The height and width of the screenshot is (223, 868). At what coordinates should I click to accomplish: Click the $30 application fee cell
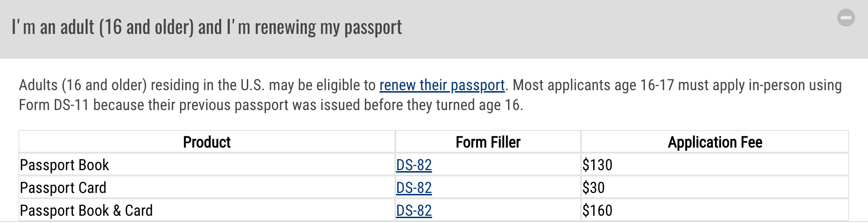pyautogui.click(x=594, y=188)
